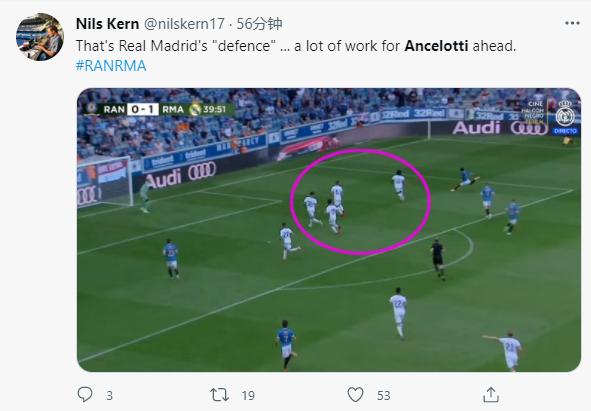591x411 pixels.
Task: Click the Real Madrid crest in the video corner
Action: (565, 116)
